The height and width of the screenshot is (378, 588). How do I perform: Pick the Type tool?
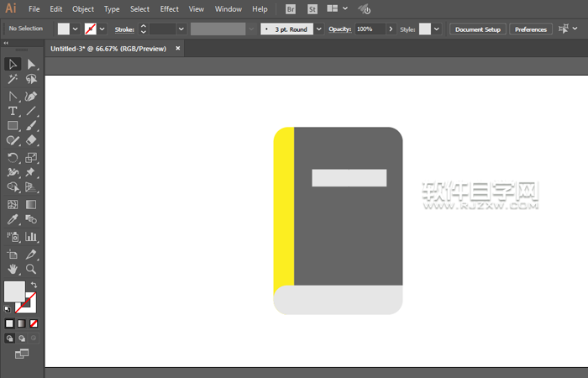point(13,111)
